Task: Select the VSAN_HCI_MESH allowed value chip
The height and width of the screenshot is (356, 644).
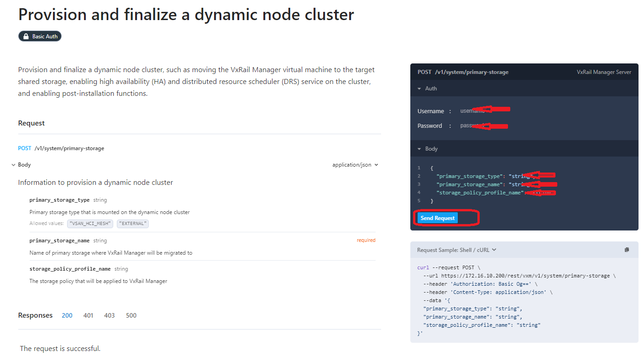Action: tap(90, 223)
